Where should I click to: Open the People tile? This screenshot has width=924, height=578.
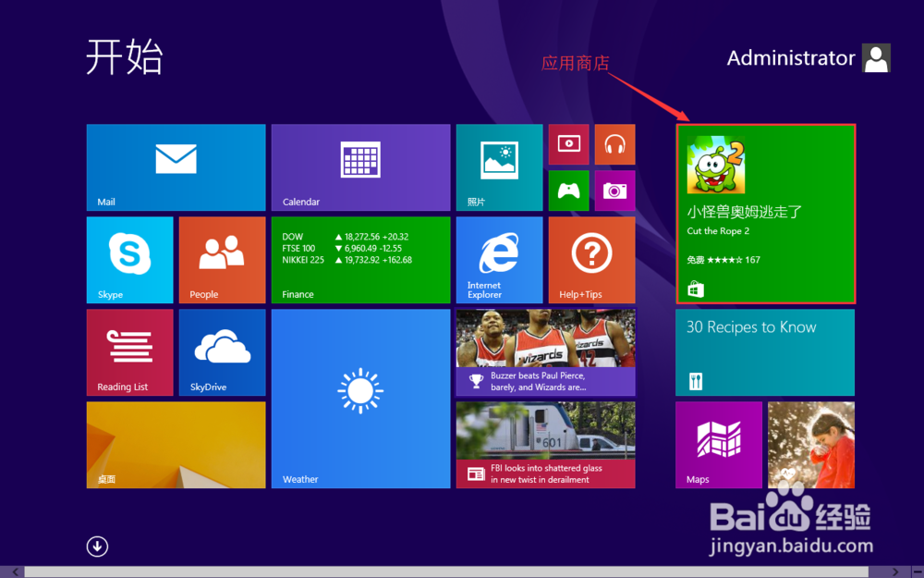(222, 260)
